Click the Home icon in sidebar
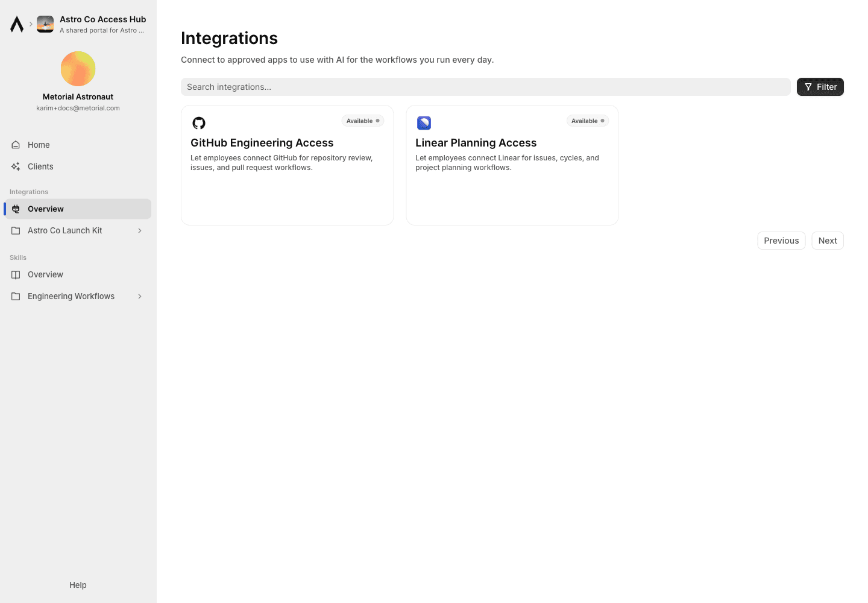The width and height of the screenshot is (868, 603). point(16,145)
